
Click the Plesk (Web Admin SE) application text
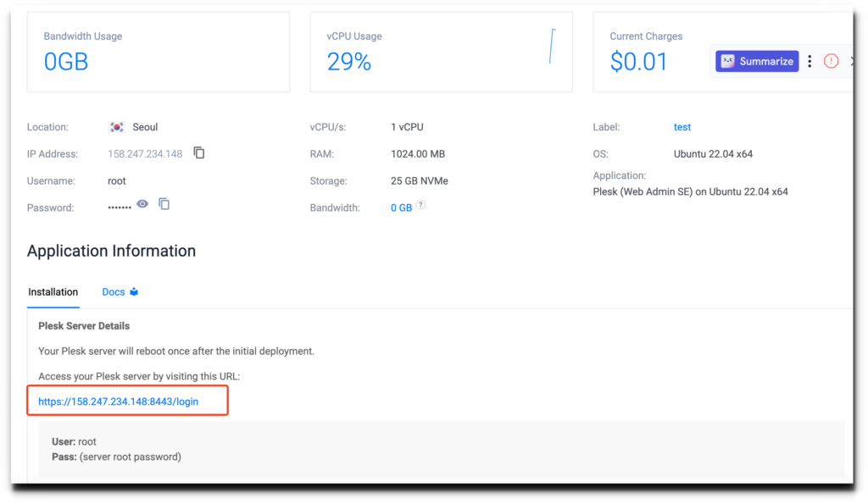690,192
